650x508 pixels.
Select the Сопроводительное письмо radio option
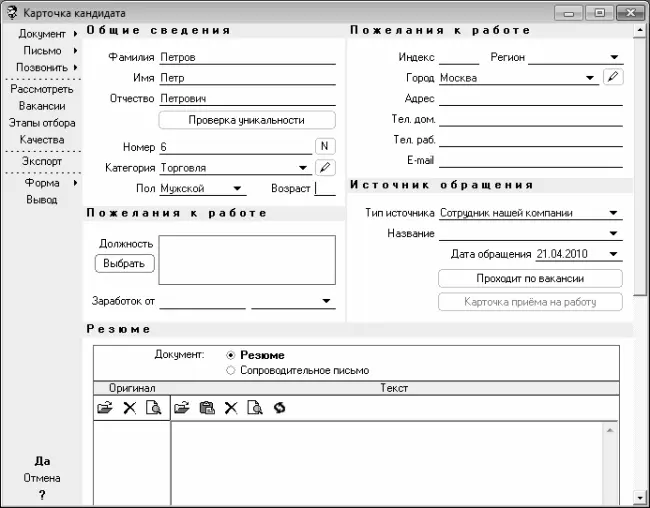pyautogui.click(x=231, y=370)
